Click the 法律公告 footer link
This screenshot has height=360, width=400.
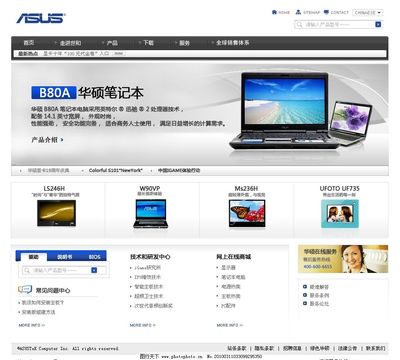(x=347, y=348)
